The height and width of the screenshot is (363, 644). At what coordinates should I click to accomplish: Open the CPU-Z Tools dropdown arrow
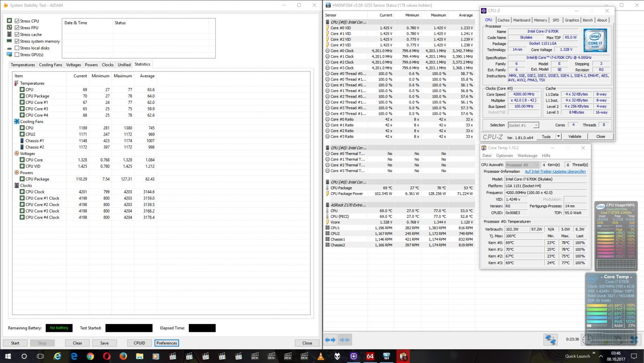point(558,137)
